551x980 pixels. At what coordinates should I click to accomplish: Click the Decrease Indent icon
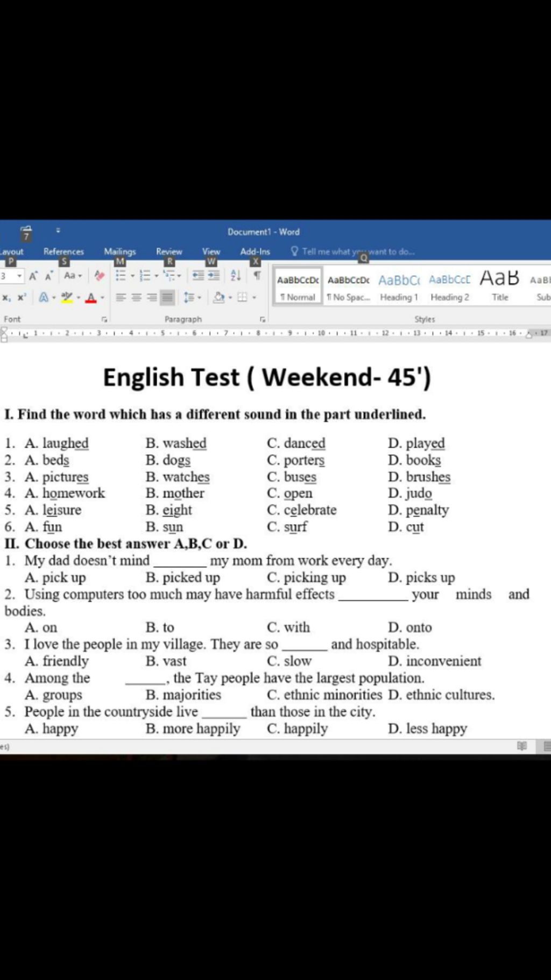pyautogui.click(x=199, y=276)
